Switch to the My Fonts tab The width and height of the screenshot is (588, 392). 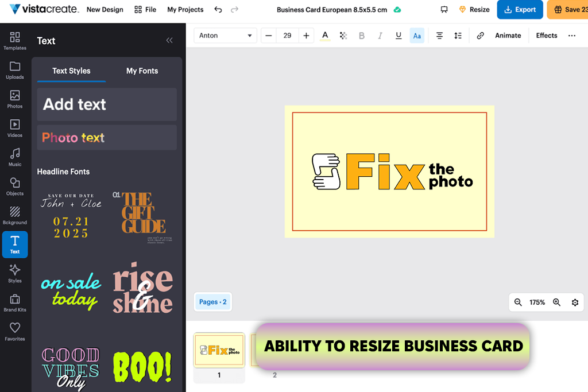pyautogui.click(x=142, y=71)
